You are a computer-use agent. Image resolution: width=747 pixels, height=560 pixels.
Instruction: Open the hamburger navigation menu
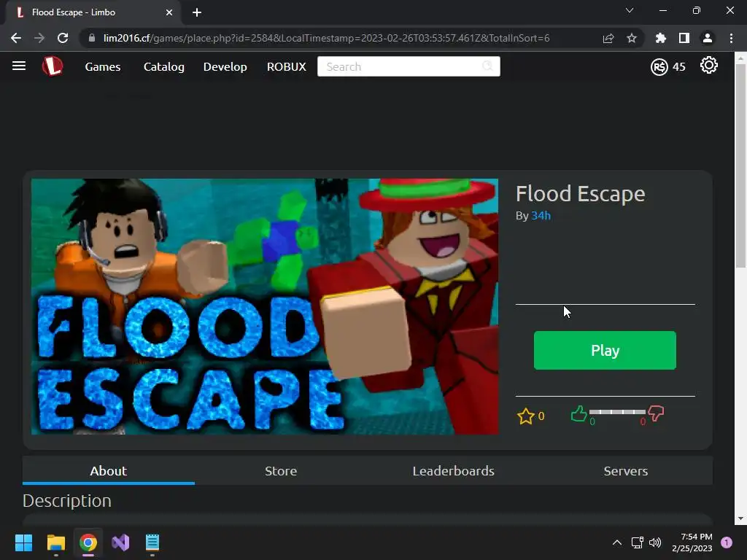[19, 66]
